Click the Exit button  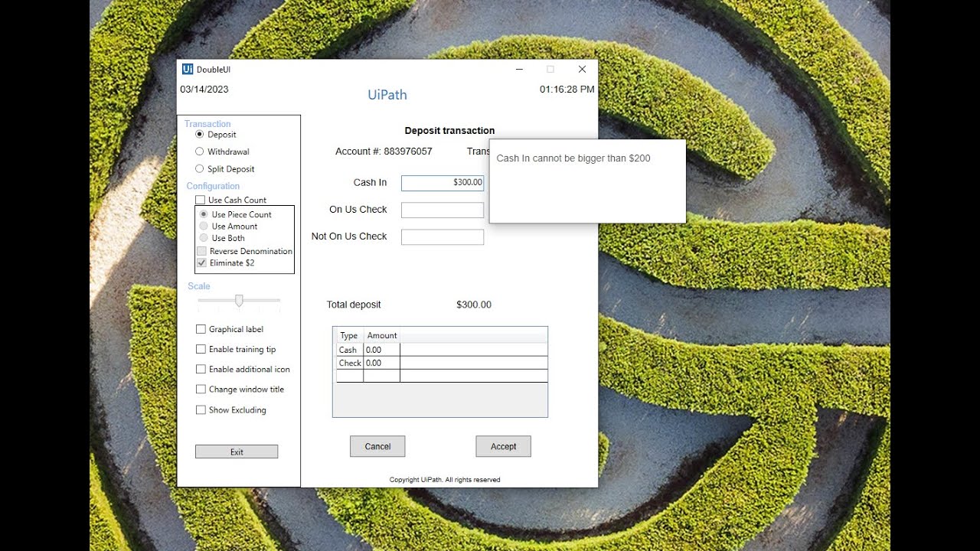click(x=237, y=452)
